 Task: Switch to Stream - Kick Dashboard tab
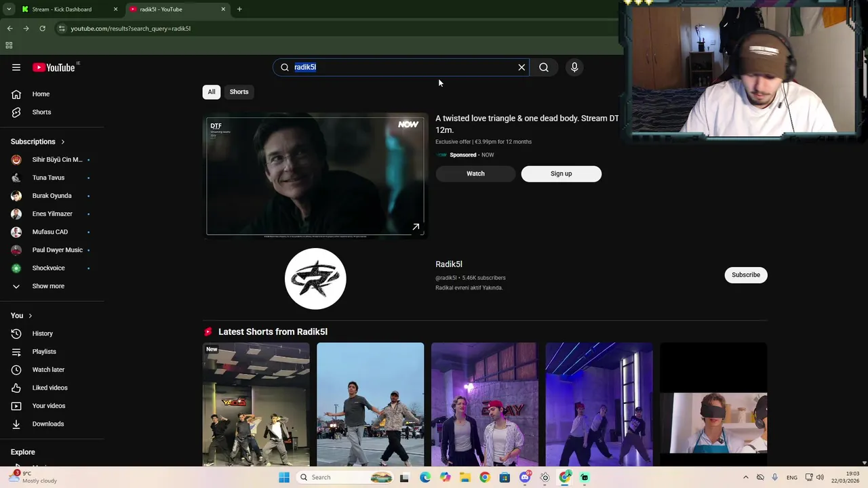(x=62, y=9)
